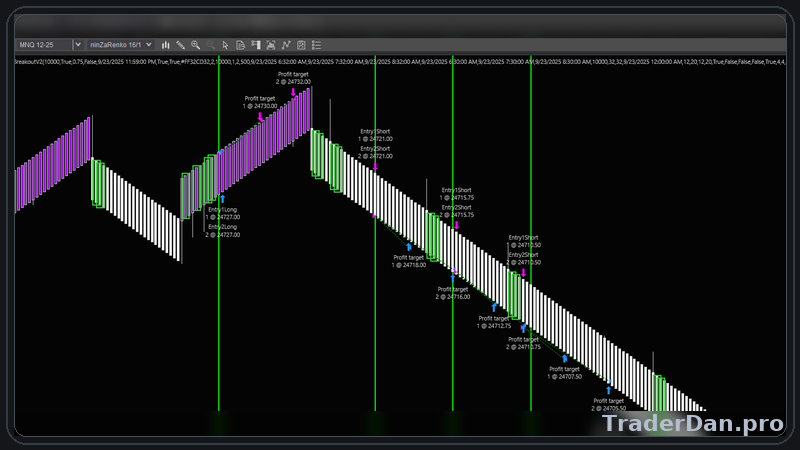The image size is (800, 450).
Task: Click the Profit target 1 @ 24718.00 label
Action: [x=409, y=261]
